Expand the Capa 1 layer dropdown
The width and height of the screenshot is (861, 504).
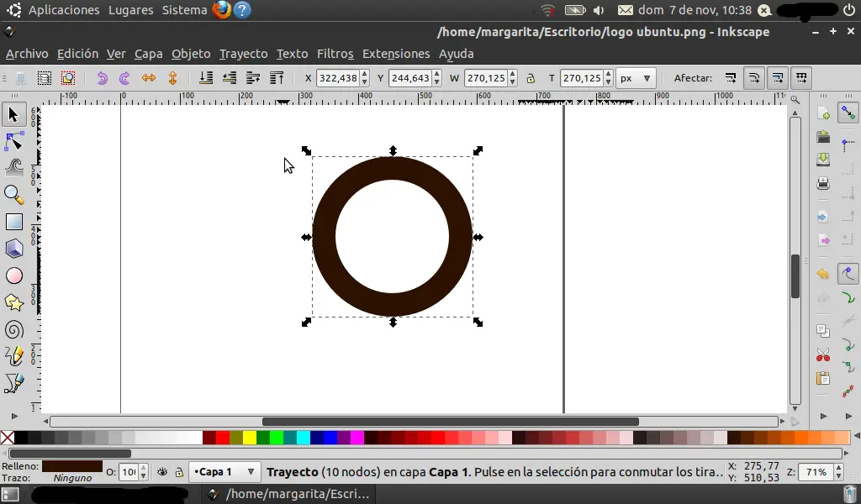pos(250,472)
